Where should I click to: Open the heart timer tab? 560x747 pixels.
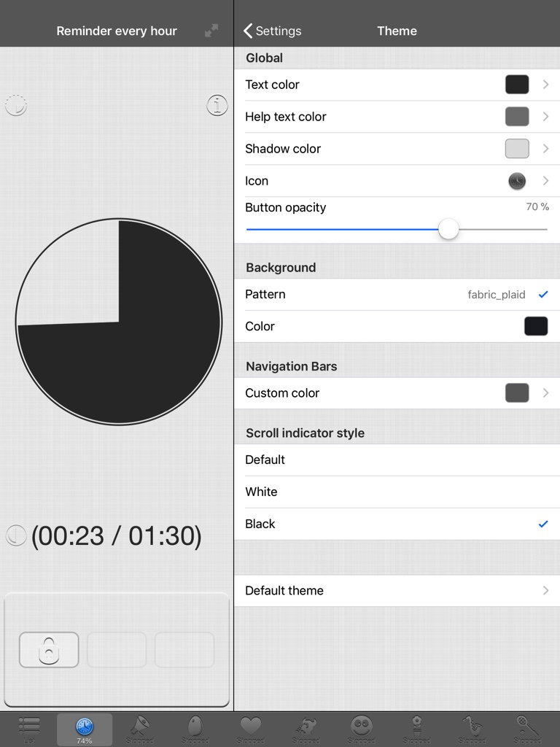[x=251, y=729]
